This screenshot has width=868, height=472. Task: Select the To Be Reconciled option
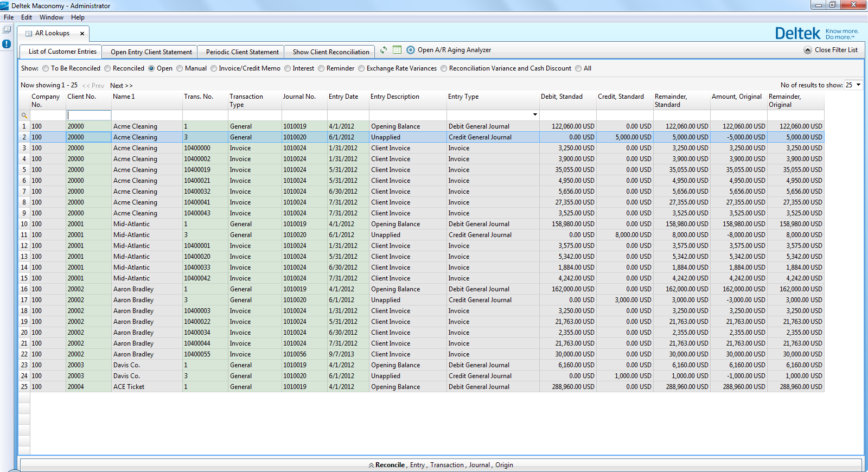pos(46,68)
